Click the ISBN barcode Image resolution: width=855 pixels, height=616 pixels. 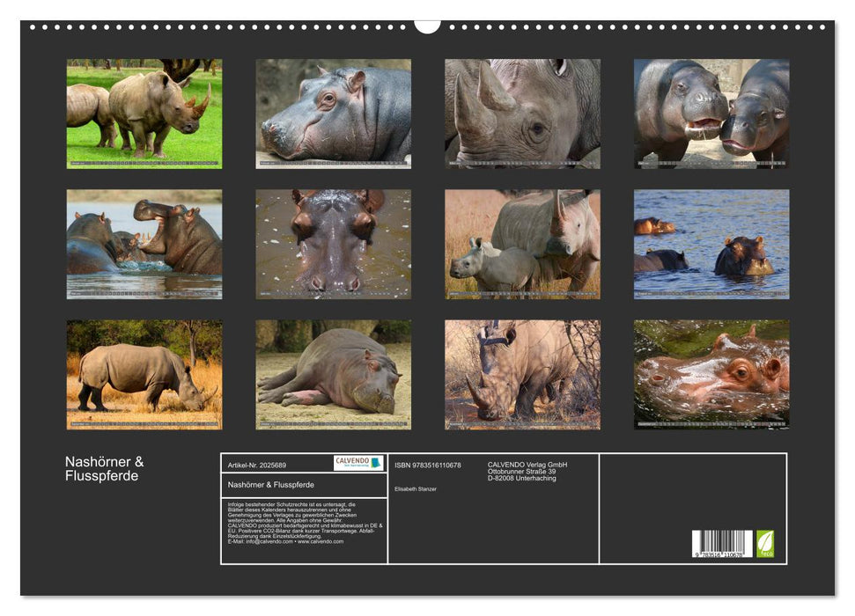722,544
